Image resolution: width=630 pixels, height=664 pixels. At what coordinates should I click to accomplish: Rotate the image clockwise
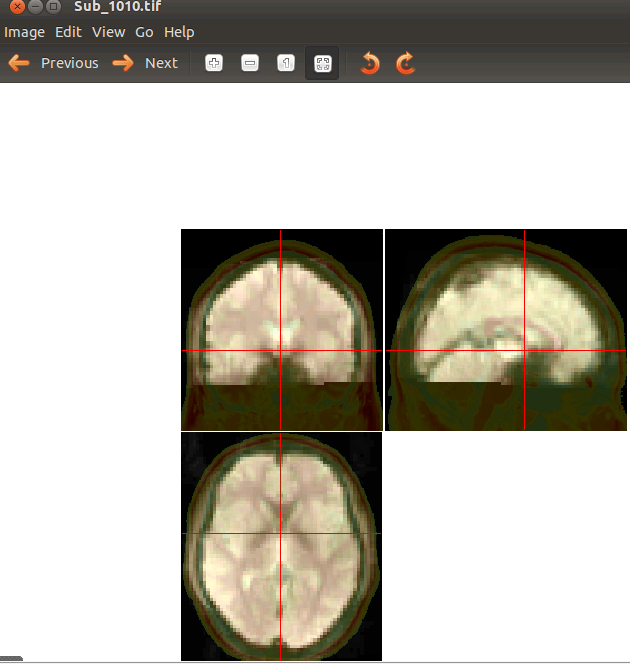pos(406,64)
